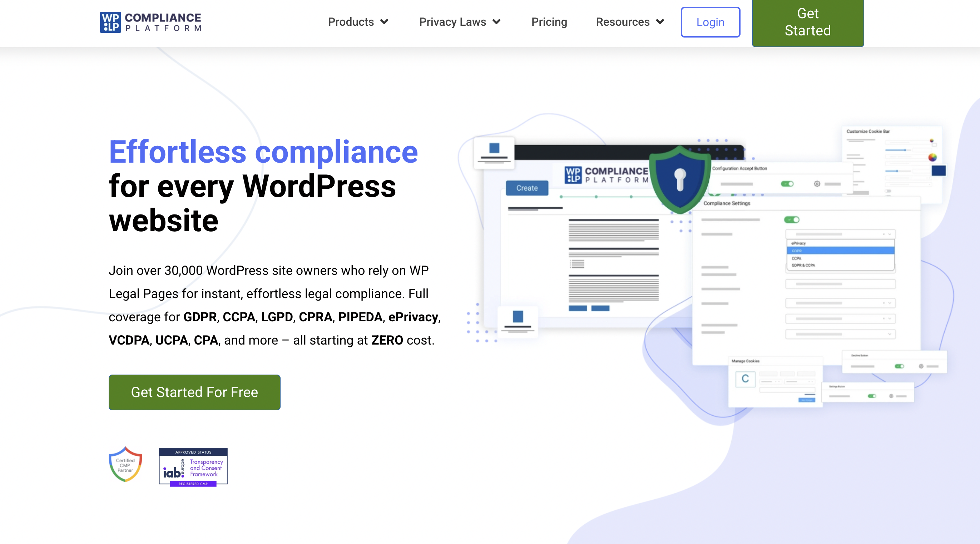Click the Certified CMP Partner shield badge
This screenshot has height=544, width=980.
click(125, 465)
